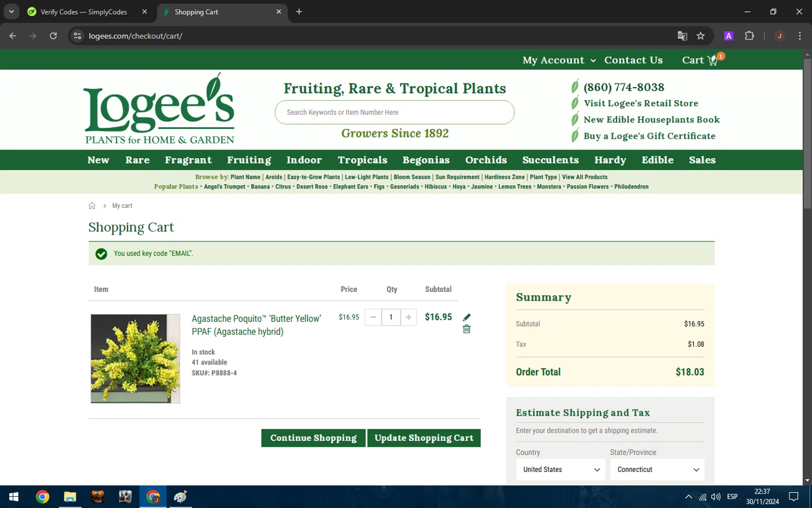The width and height of the screenshot is (812, 508).
Task: Click the trash can icon to remove Agastache
Action: pos(467,329)
